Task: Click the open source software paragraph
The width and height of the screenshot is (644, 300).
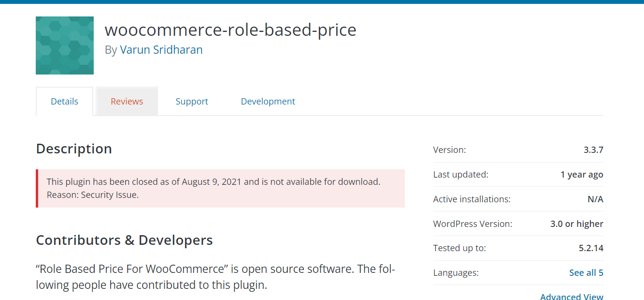Action: pos(215,277)
